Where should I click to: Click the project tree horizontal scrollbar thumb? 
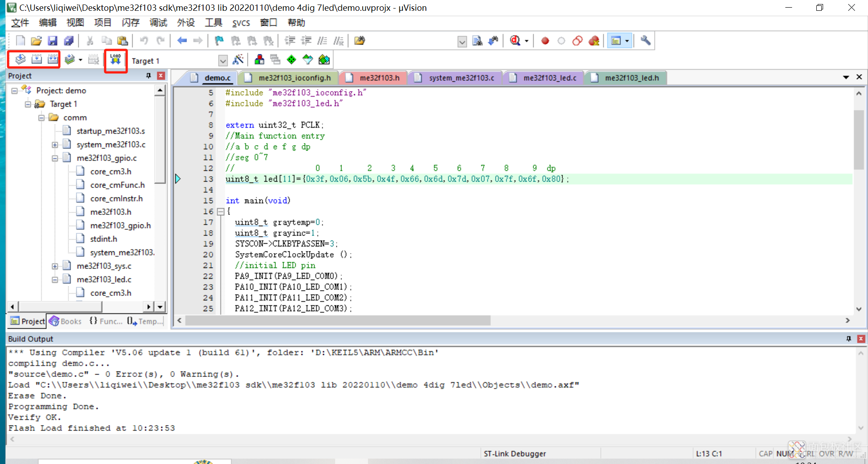click(x=60, y=307)
